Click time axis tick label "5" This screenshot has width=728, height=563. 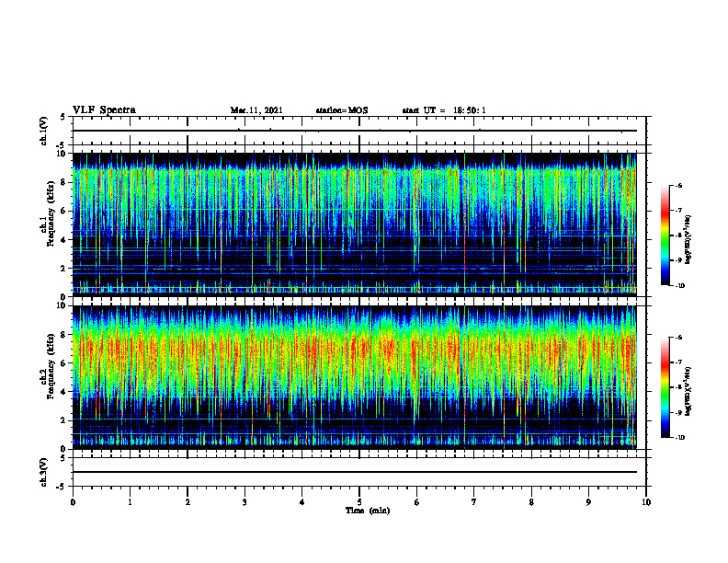(359, 502)
